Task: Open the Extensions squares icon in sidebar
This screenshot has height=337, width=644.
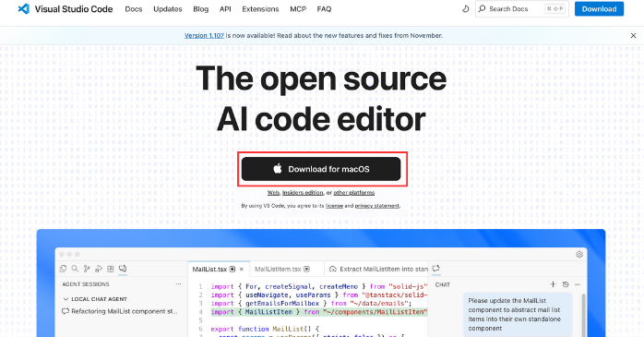Action: [111, 269]
